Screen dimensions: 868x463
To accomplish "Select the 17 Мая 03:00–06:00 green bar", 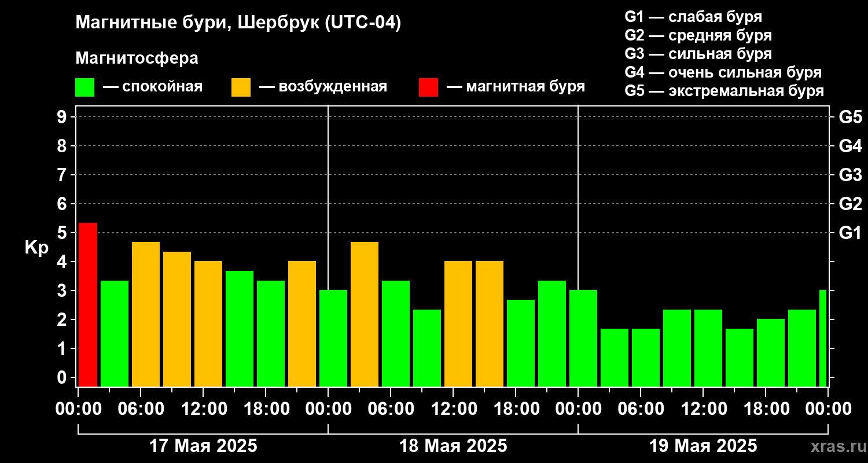I will tap(115, 333).
